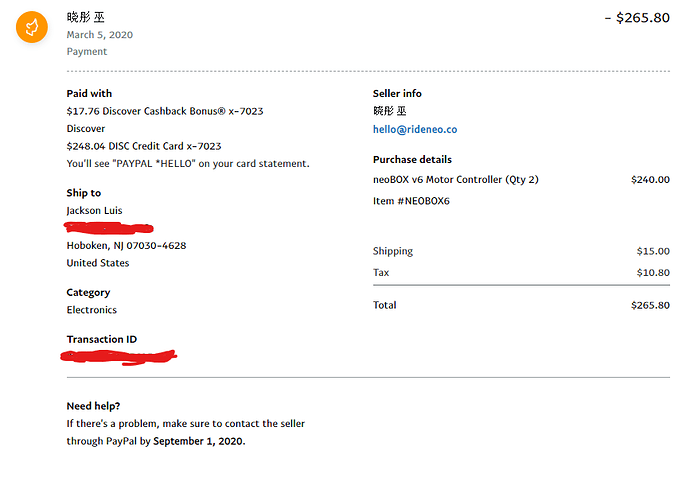The image size is (690, 493).
Task: Select the redacted transaction ID value
Action: (x=118, y=356)
